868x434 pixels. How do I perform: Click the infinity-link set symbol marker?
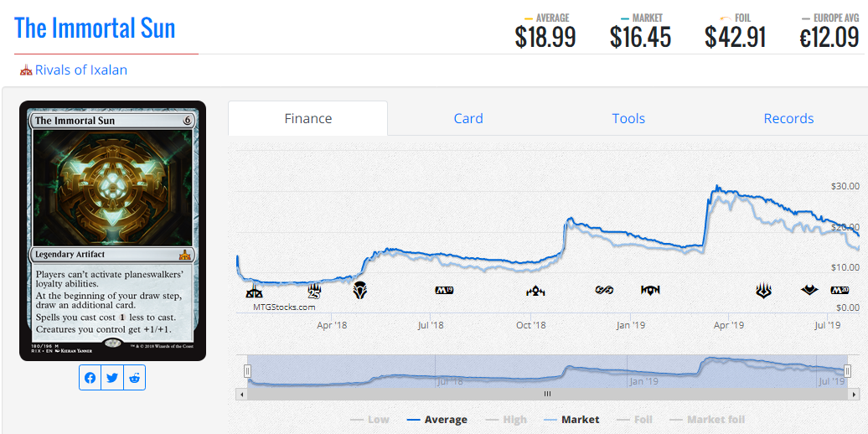click(x=604, y=290)
